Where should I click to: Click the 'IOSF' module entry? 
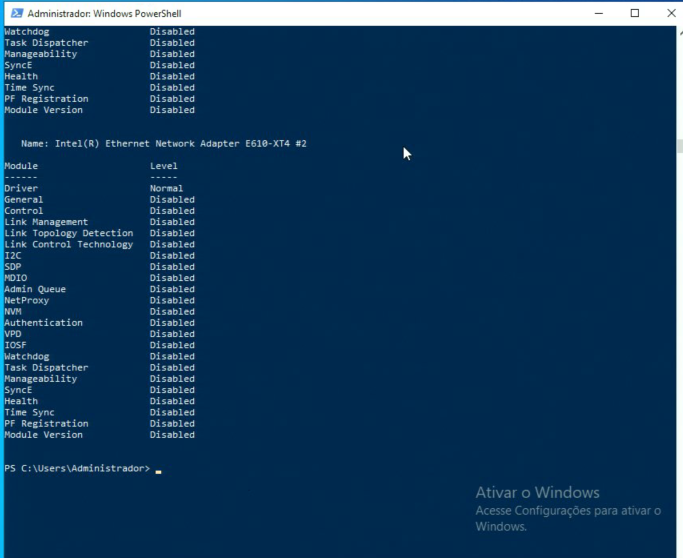pos(15,345)
